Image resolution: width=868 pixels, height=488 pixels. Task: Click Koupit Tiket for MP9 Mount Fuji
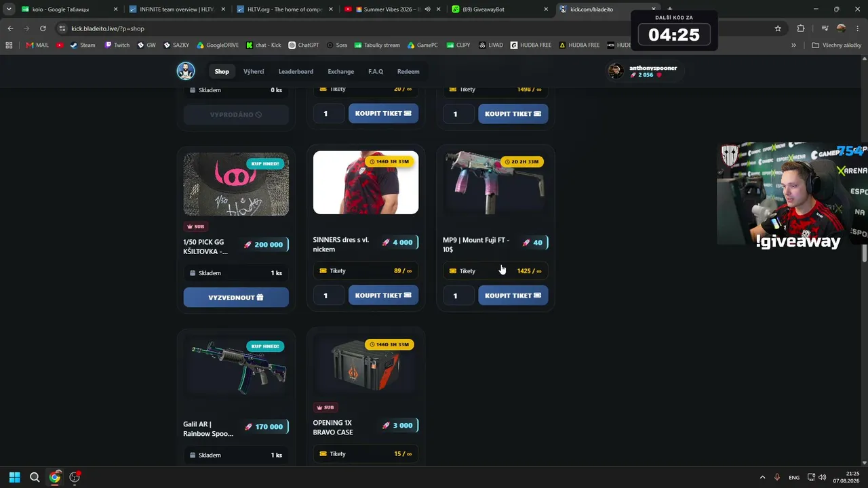[513, 296]
